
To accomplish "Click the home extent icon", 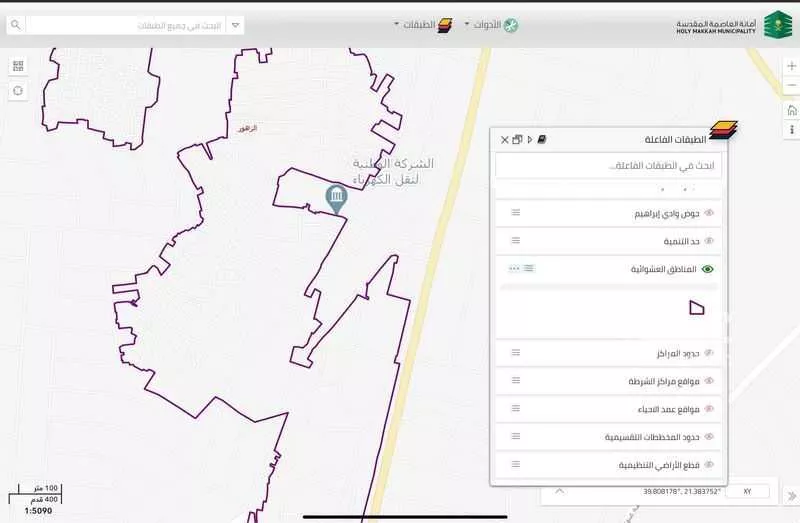I will pyautogui.click(x=791, y=110).
